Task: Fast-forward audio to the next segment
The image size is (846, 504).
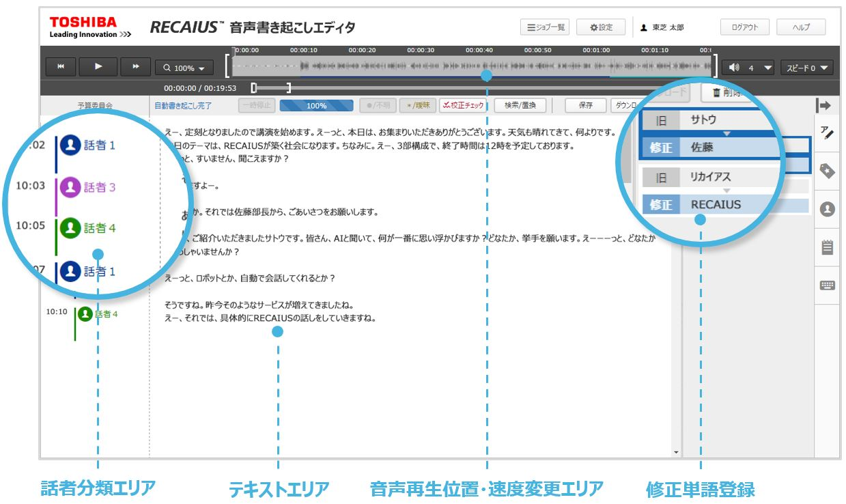Action: 136,66
